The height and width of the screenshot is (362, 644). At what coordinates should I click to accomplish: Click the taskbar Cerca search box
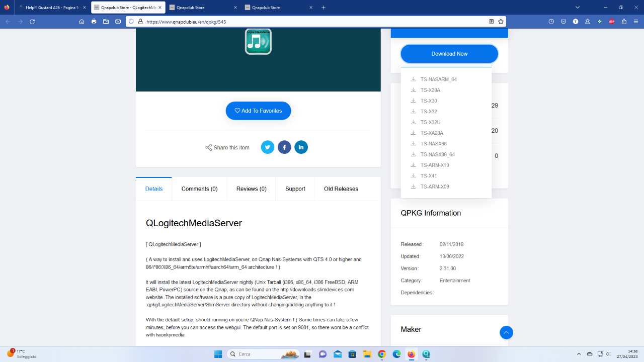coord(264,354)
